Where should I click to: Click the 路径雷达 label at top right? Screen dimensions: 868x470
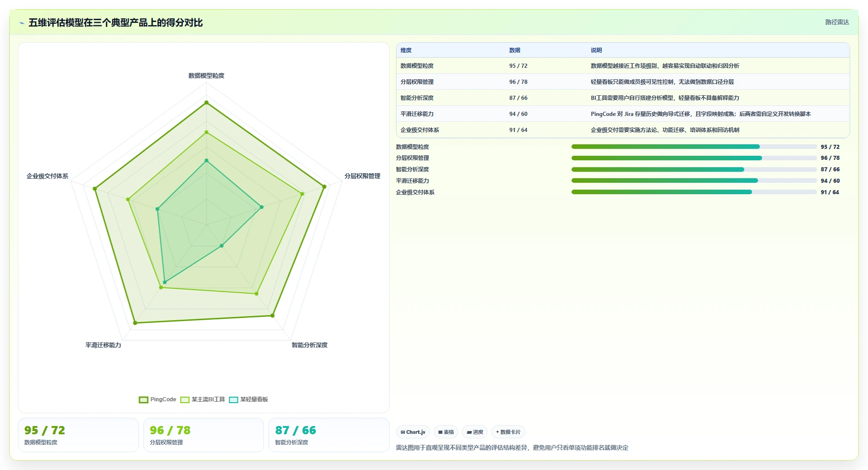[x=837, y=22]
